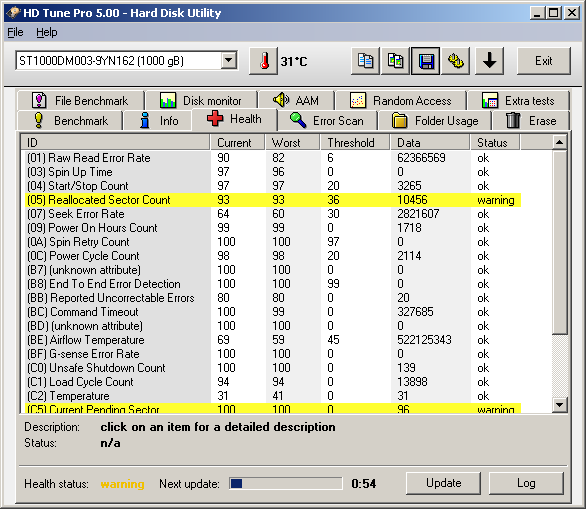Viewport: 586px width, 509px height.
Task: Click the Worst column header
Action: click(292, 142)
